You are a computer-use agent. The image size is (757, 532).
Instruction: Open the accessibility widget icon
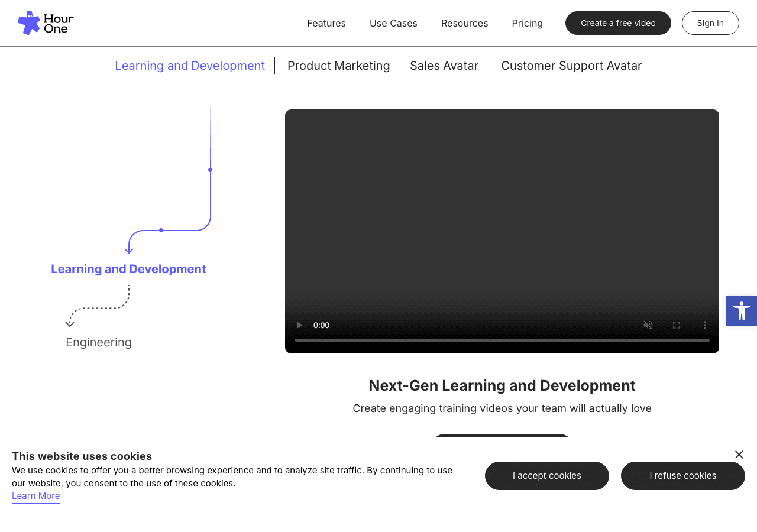[742, 311]
